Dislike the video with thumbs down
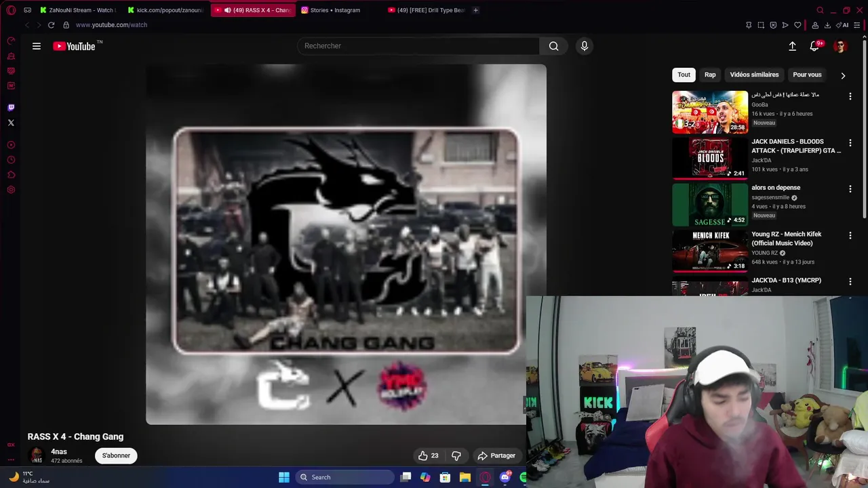This screenshot has width=868, height=488. pos(456,455)
